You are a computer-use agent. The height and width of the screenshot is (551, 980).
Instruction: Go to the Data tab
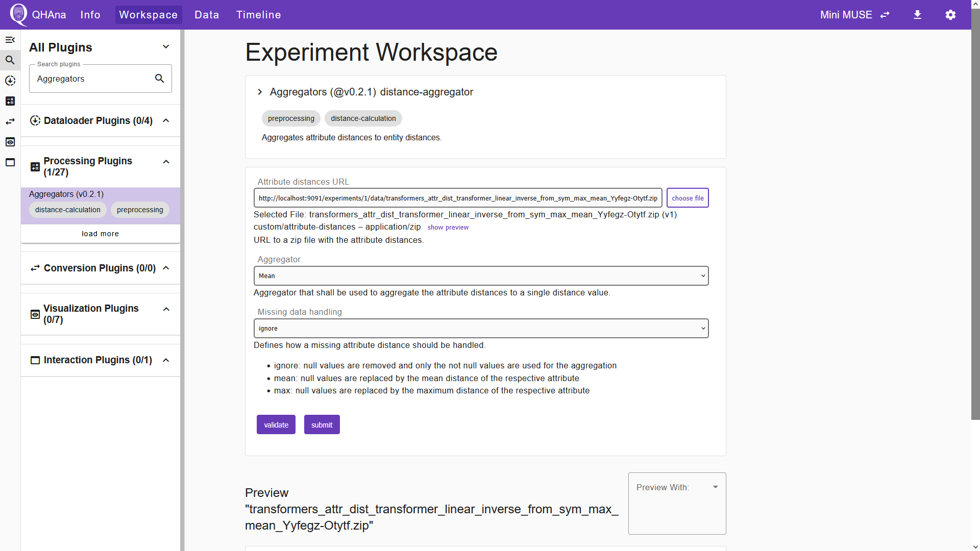click(x=207, y=15)
